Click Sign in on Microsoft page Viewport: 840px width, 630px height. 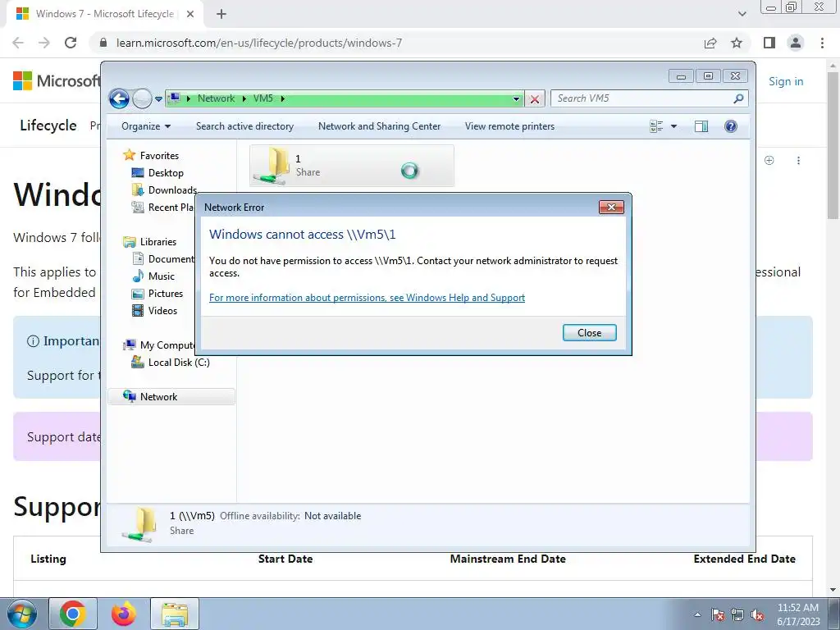click(786, 81)
